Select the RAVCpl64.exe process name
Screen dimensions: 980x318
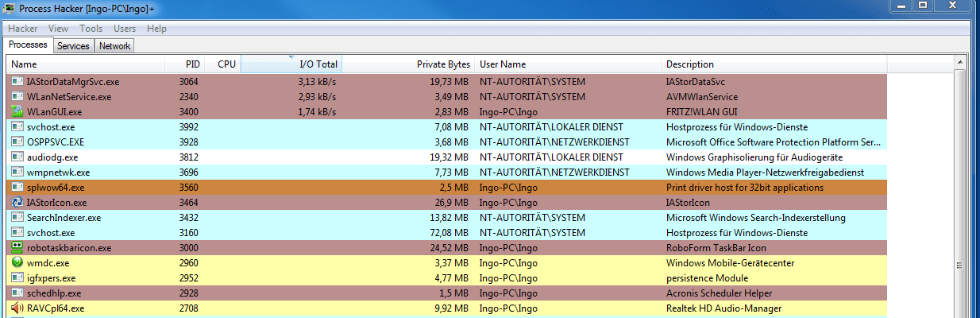(57, 308)
